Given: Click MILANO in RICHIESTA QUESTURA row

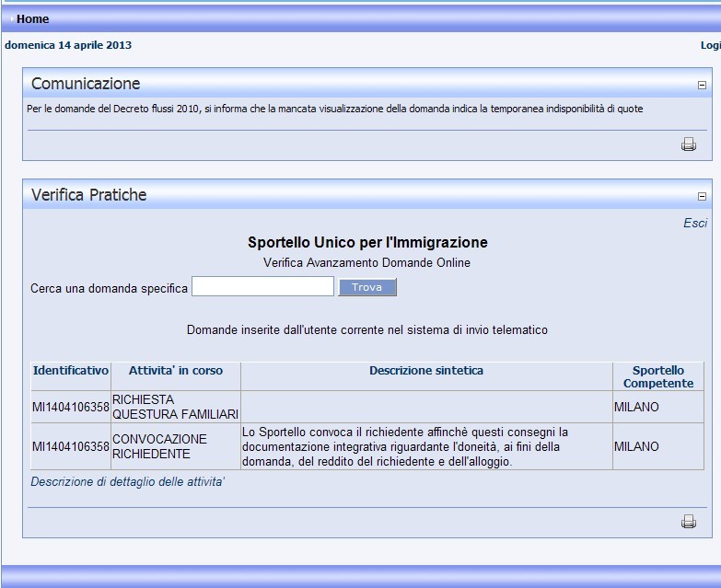Looking at the screenshot, I should 636,407.
